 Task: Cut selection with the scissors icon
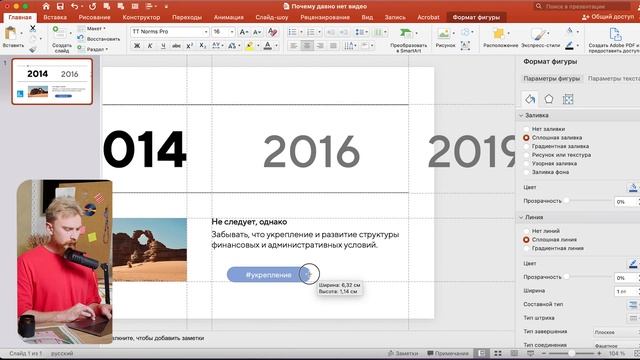coord(33,28)
